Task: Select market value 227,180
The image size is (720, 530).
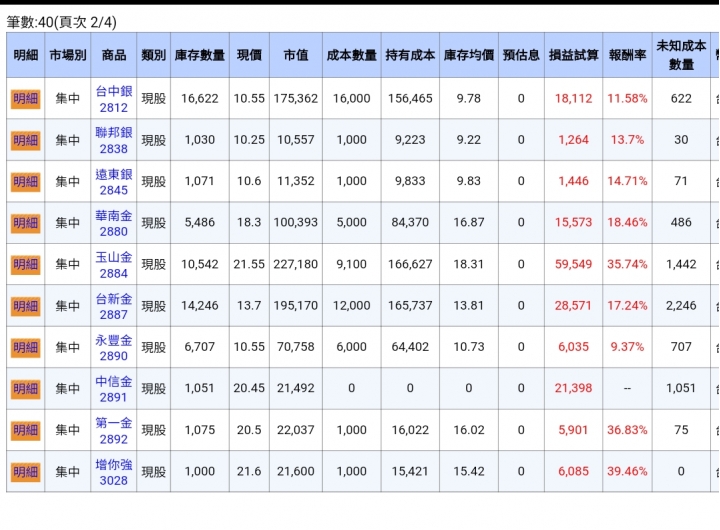Action: [x=296, y=265]
